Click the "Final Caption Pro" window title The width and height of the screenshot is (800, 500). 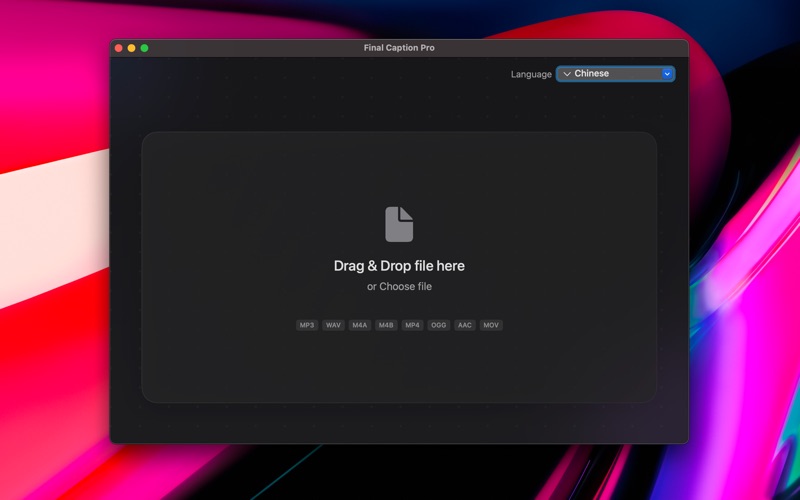coord(399,48)
